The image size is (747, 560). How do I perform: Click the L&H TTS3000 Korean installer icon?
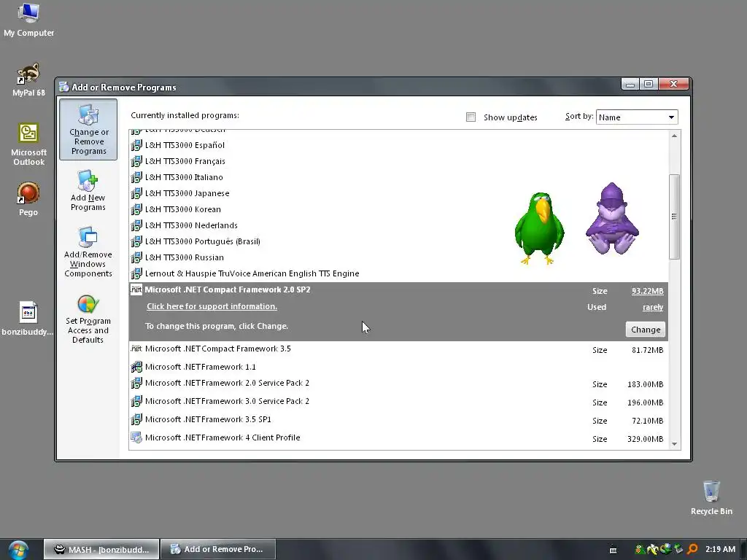pos(136,209)
